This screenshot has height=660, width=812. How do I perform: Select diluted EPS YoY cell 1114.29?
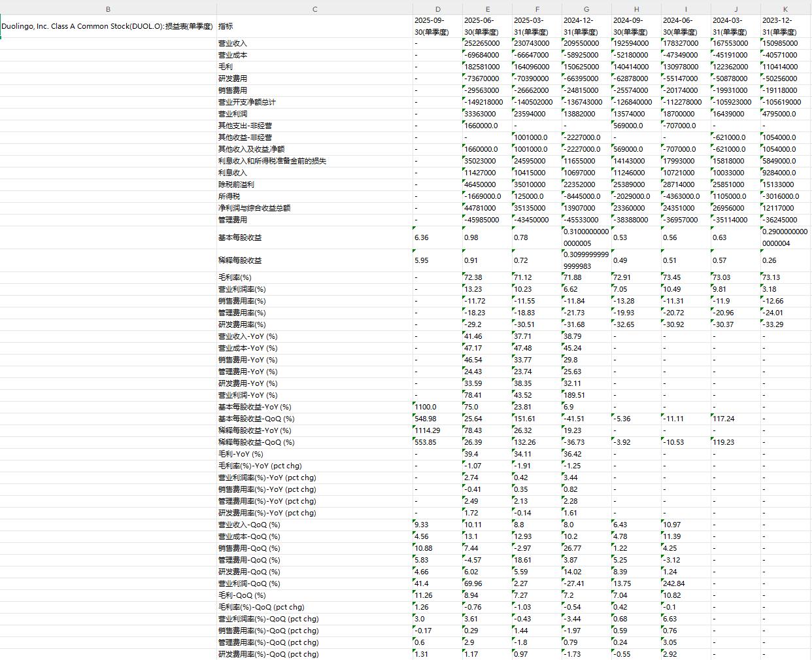click(x=437, y=430)
